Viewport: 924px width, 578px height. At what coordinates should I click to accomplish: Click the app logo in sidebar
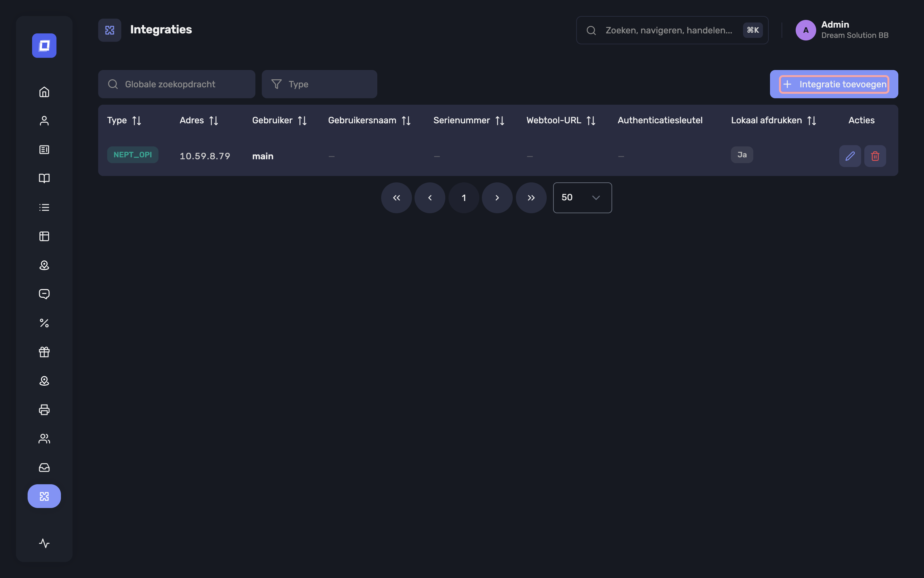tap(44, 46)
